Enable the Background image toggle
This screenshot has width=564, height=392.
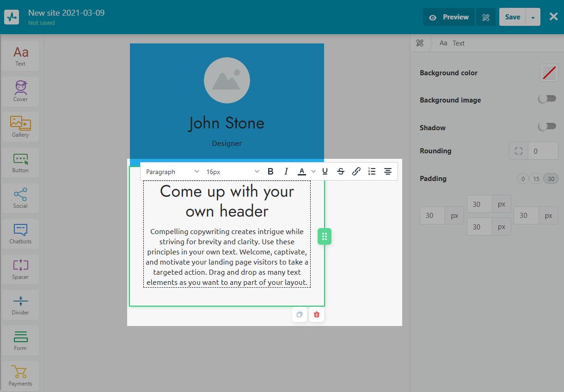(548, 99)
